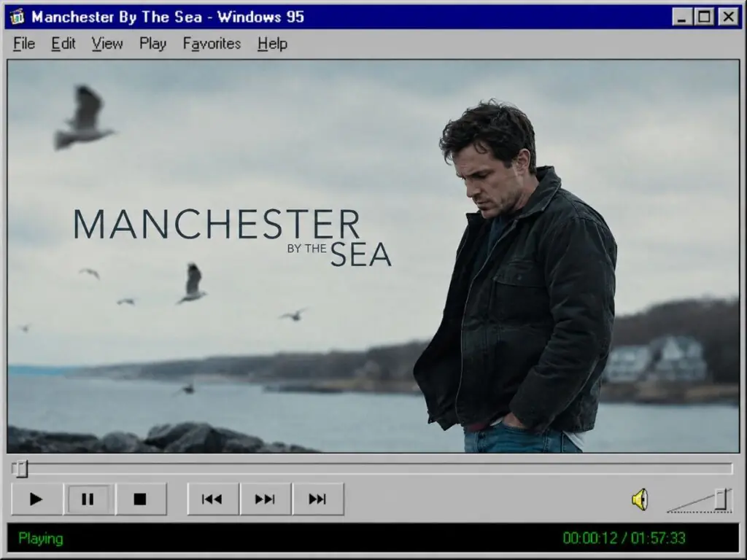This screenshot has width=747, height=560.
Task: Pause the movie with the Pause button
Action: click(x=88, y=499)
